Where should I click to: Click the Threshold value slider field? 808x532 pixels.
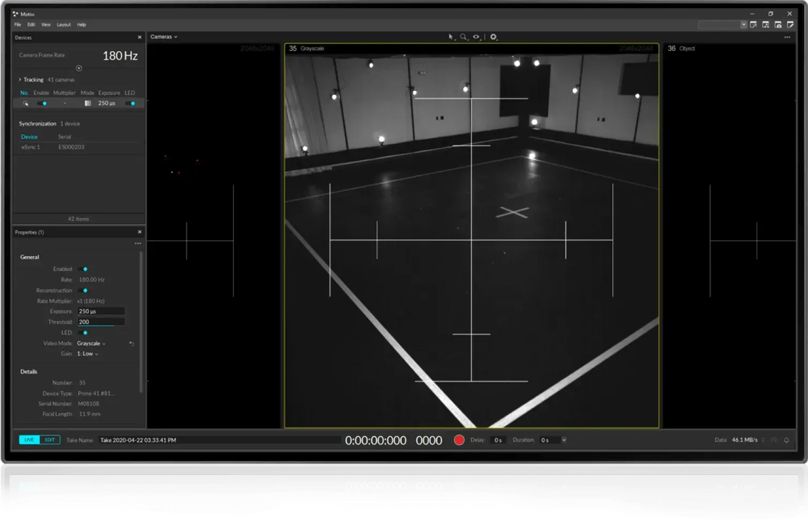click(101, 322)
